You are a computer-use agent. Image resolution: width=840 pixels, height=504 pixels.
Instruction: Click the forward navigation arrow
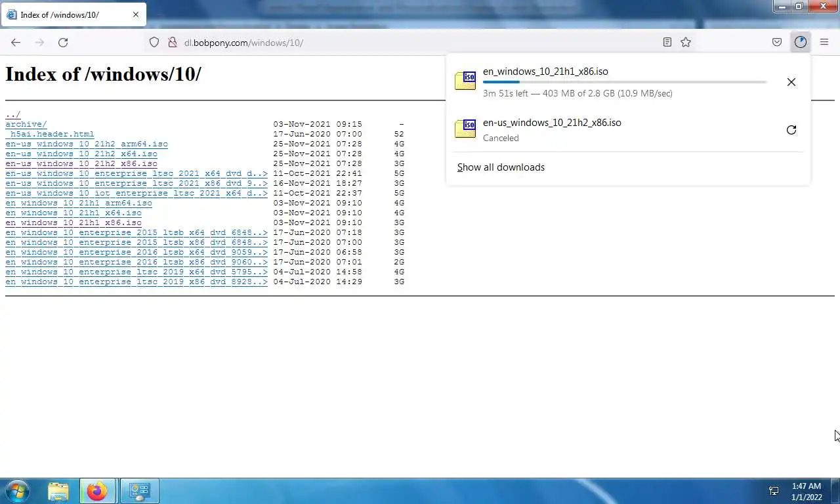pos(39,42)
